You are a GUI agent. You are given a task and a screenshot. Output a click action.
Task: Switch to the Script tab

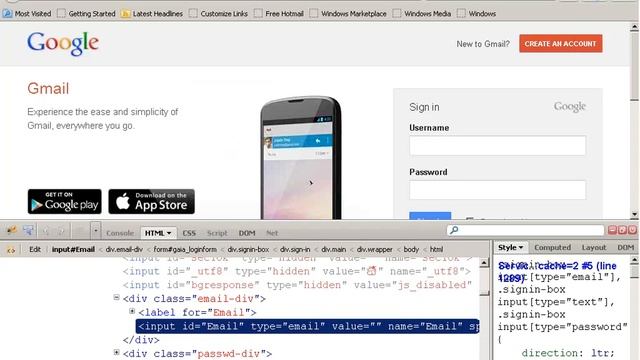pyautogui.click(x=217, y=233)
